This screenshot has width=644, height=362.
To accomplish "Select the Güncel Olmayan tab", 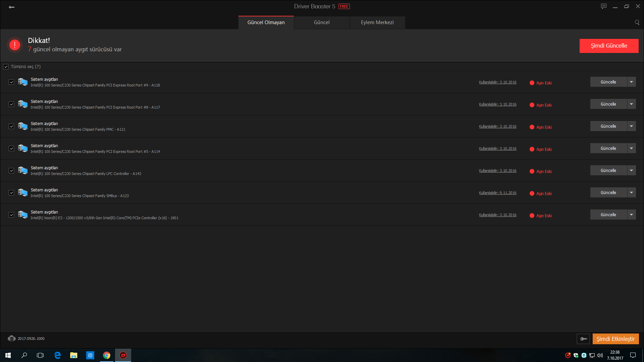I will (x=266, y=22).
